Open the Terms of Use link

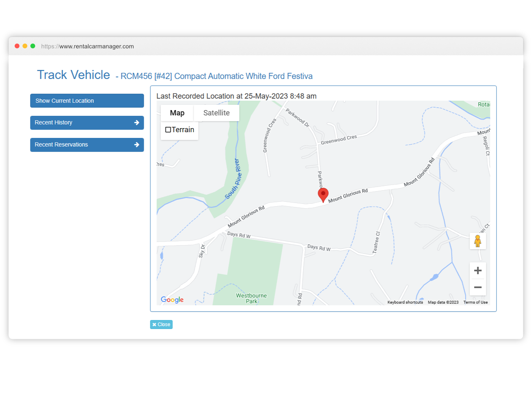pyautogui.click(x=476, y=302)
